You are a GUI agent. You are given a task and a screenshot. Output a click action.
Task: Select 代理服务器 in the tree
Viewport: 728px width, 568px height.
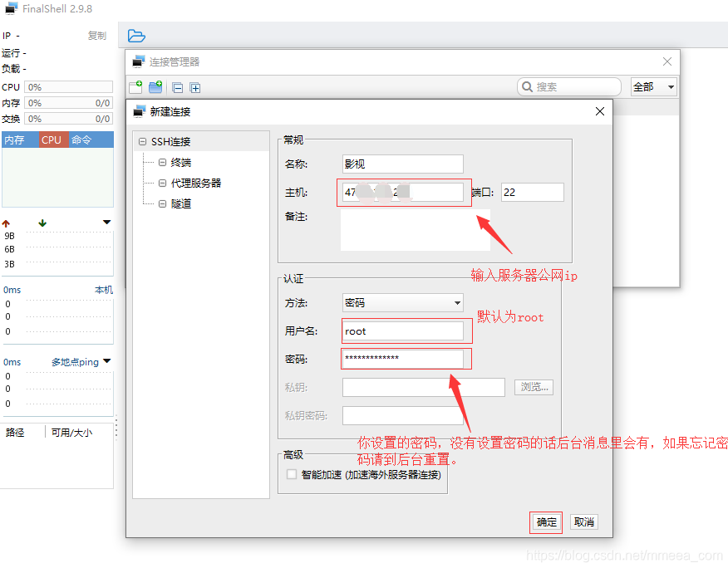point(195,184)
